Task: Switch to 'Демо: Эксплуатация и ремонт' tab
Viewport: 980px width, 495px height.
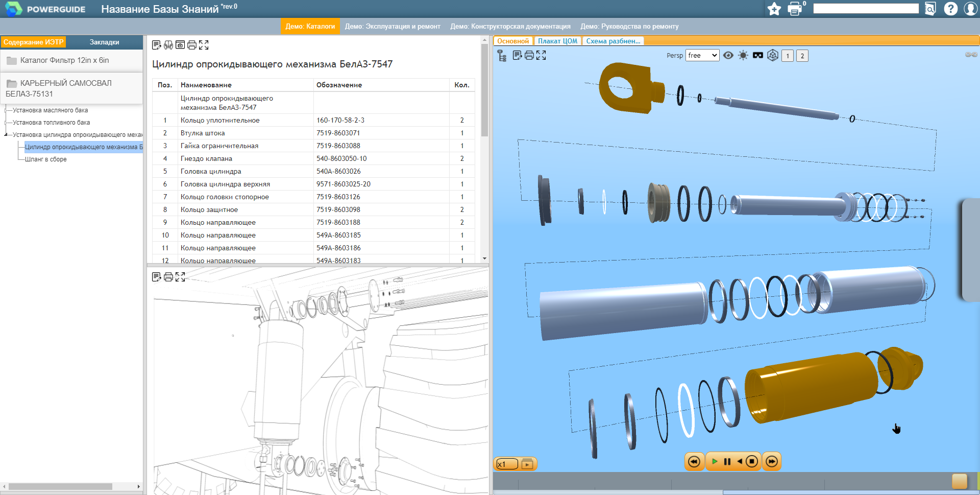Action: click(393, 27)
